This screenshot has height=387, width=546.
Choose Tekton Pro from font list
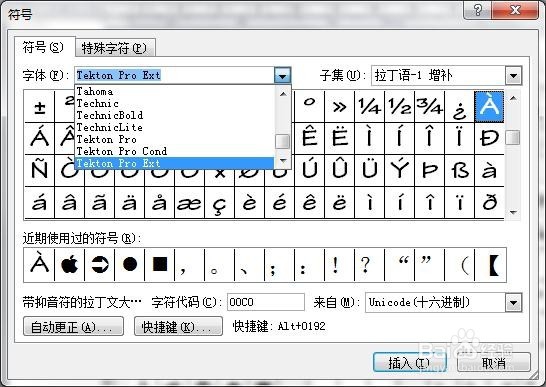pyautogui.click(x=175, y=139)
